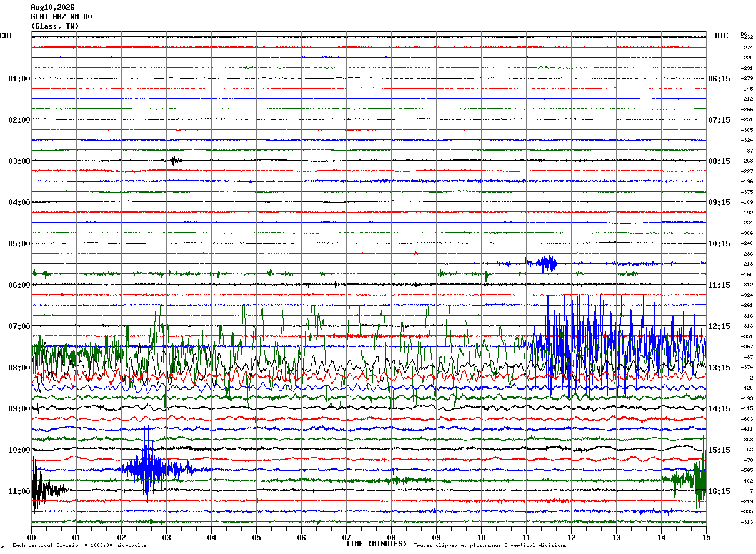Click minute tick label '12' on time axis

(x=572, y=538)
